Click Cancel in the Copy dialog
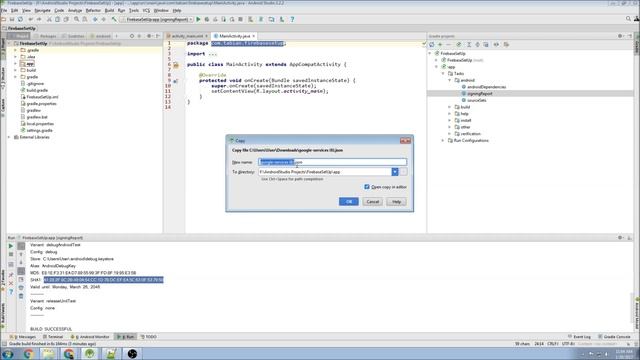The image size is (640, 360). click(373, 202)
